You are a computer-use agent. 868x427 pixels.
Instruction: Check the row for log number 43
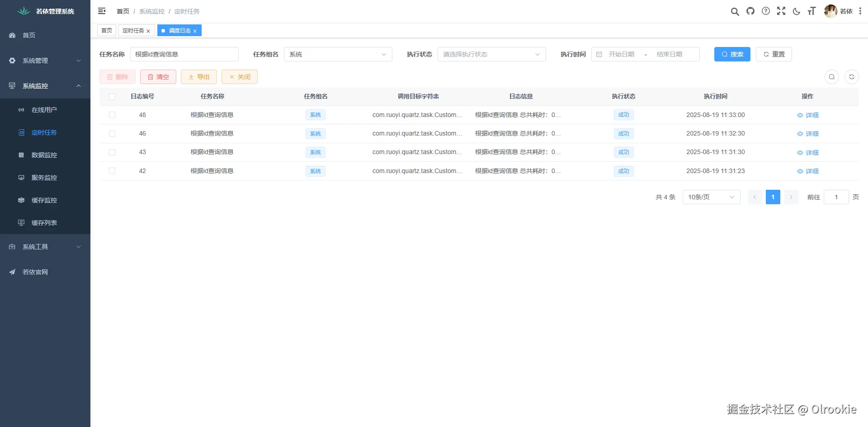112,152
